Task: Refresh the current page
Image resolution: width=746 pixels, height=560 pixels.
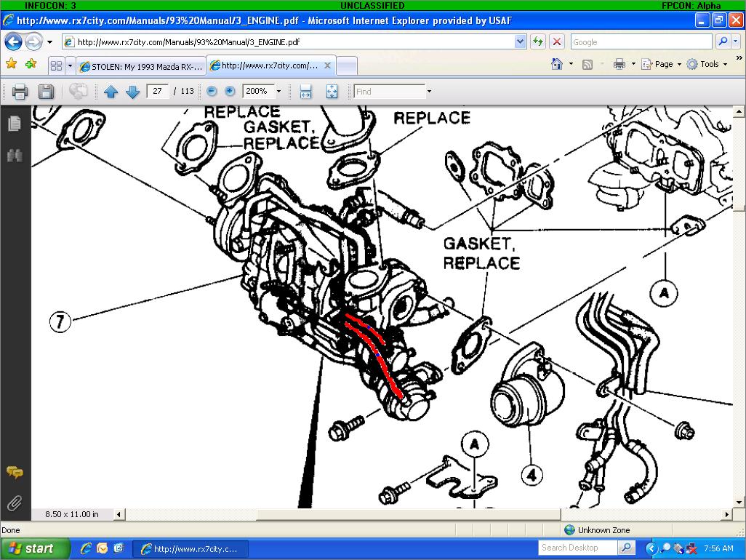Action: pos(537,42)
